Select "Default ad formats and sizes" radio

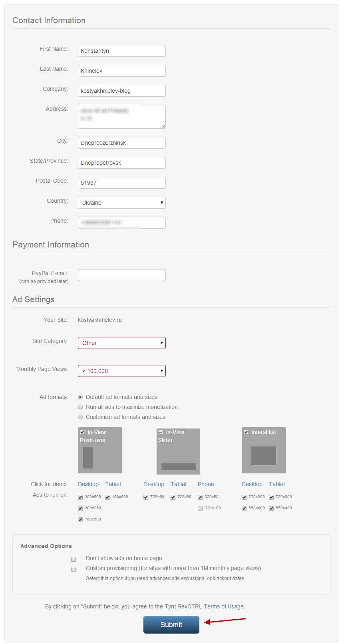tap(80, 397)
